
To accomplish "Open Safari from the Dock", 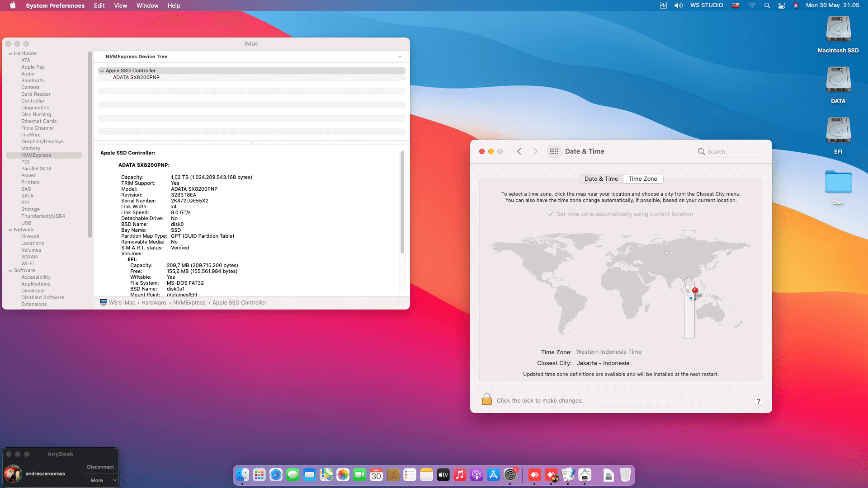I will [276, 475].
